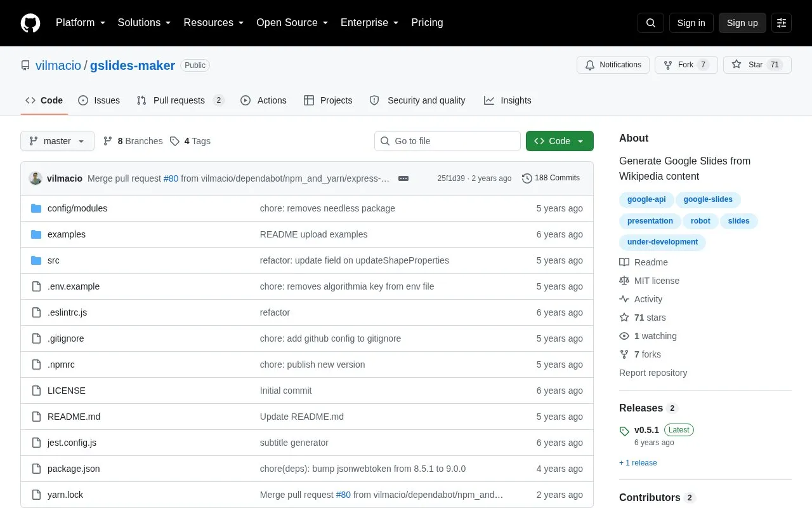
Task: Expand the Solutions menu
Action: click(145, 23)
